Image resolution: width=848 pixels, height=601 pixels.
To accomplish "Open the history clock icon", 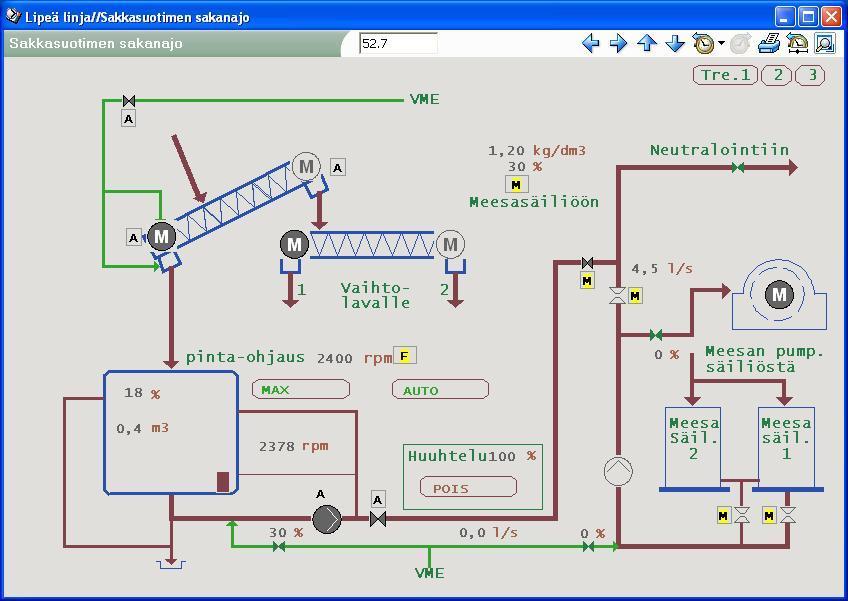I will click(703, 43).
